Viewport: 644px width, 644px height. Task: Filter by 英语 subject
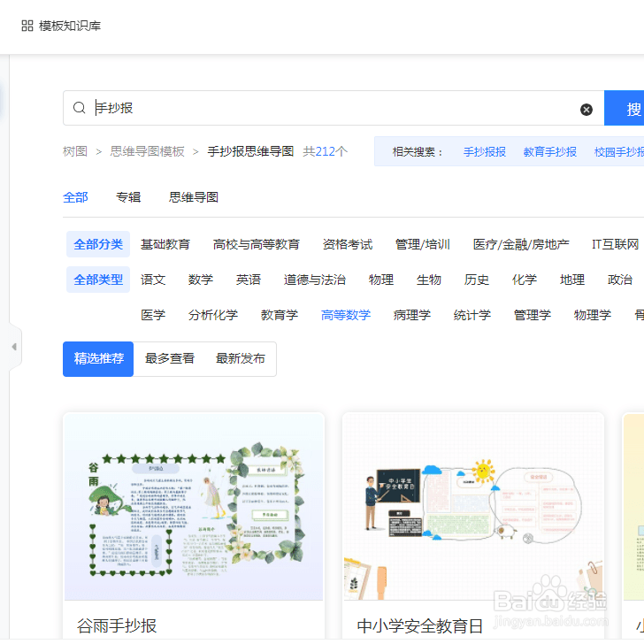click(x=249, y=280)
